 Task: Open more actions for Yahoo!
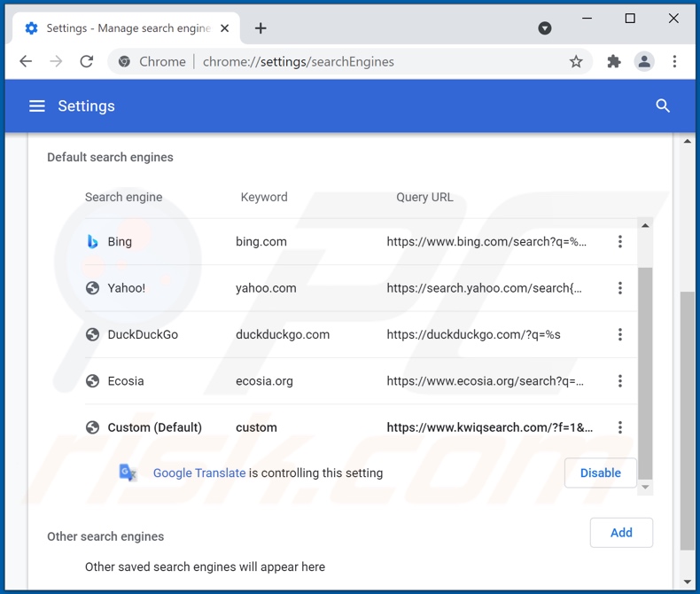coord(620,288)
